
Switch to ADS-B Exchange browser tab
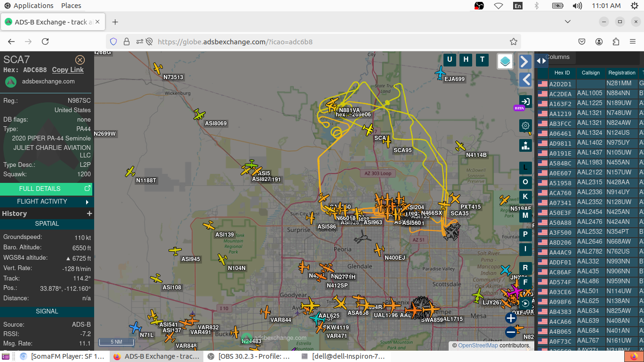[x=53, y=22]
